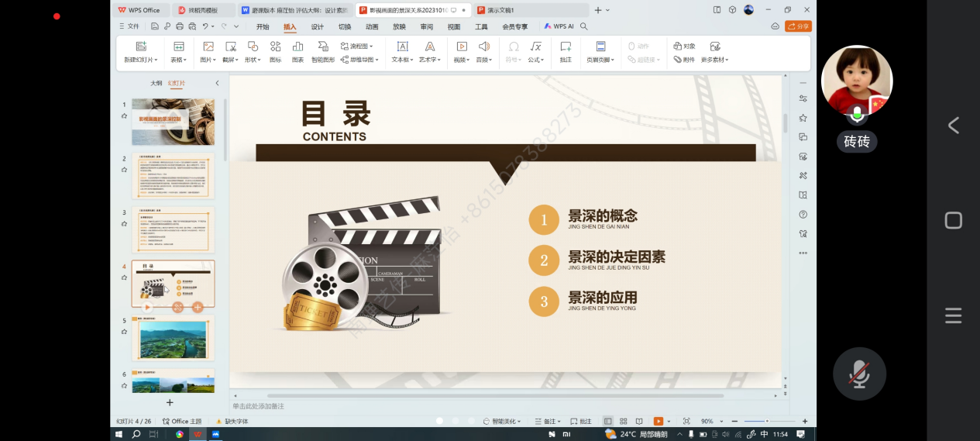
Task: Star slide 2 in the thumbnail panel
Action: [124, 170]
